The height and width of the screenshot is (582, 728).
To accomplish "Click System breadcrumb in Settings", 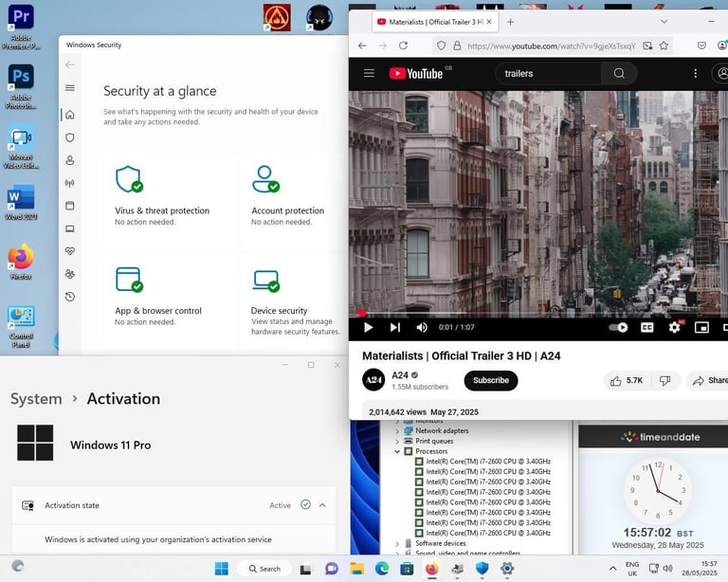I will [x=36, y=399].
